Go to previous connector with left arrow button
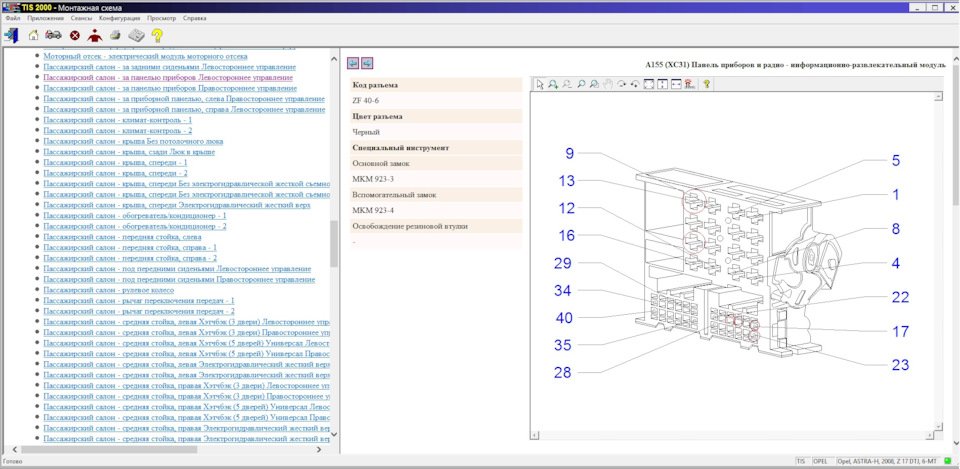 353,63
